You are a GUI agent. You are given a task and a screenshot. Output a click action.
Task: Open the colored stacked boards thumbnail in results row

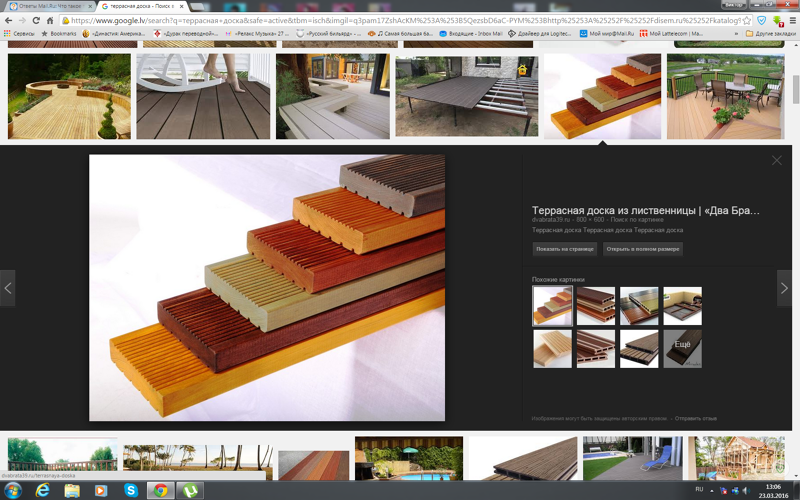coord(602,96)
